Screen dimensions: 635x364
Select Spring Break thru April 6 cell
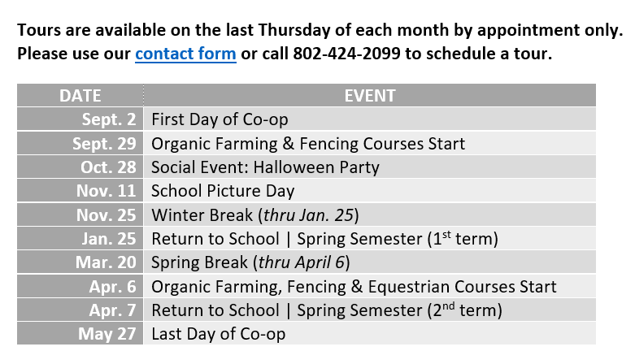(370, 262)
